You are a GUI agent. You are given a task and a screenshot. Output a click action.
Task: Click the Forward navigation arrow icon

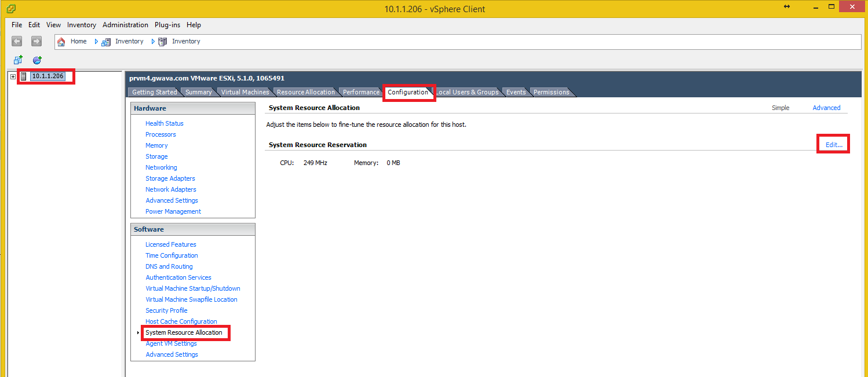[x=36, y=41]
